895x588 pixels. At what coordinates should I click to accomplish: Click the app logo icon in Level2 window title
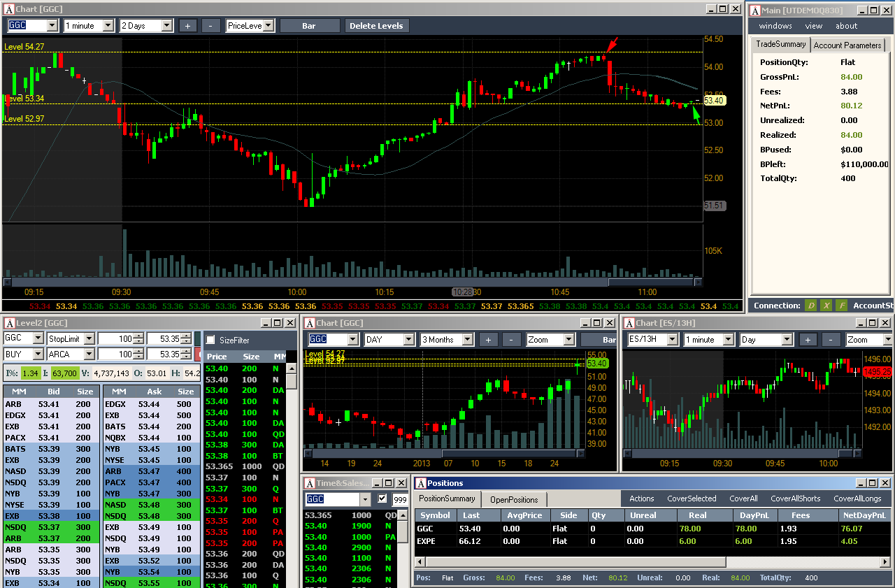(x=9, y=323)
